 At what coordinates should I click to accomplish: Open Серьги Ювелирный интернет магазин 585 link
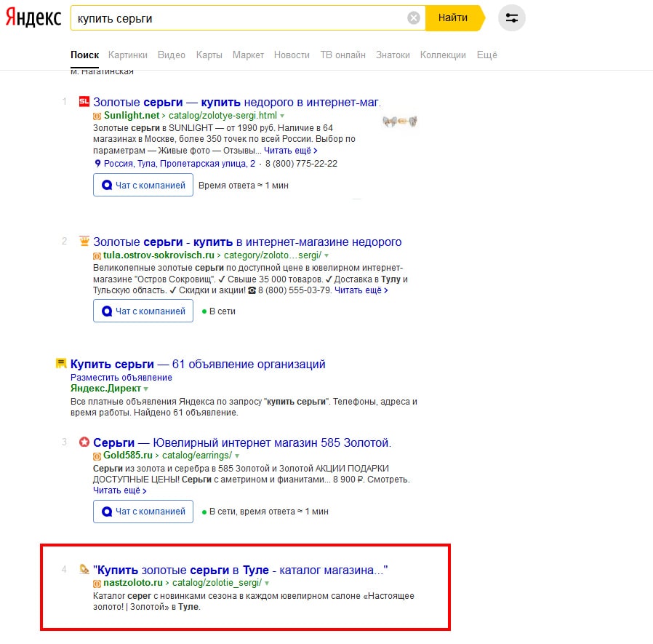click(242, 442)
